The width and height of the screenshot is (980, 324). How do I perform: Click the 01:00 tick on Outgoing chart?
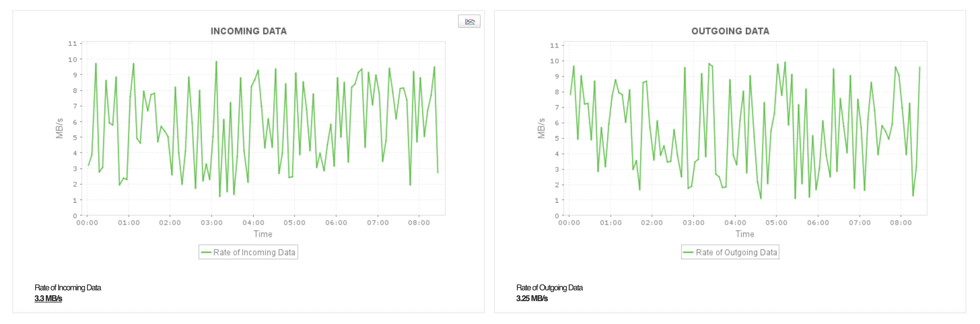[610, 223]
